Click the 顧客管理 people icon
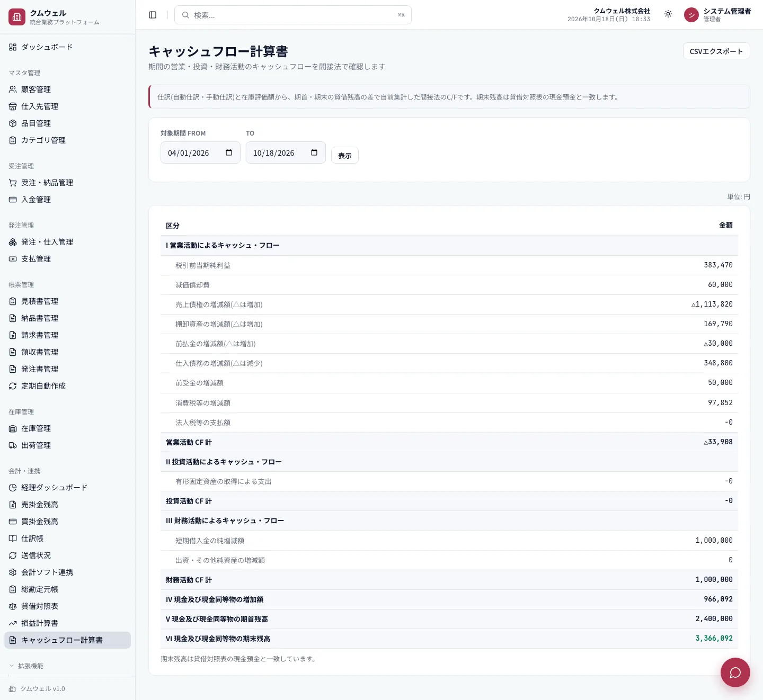Image resolution: width=763 pixels, height=700 pixels. tap(13, 89)
